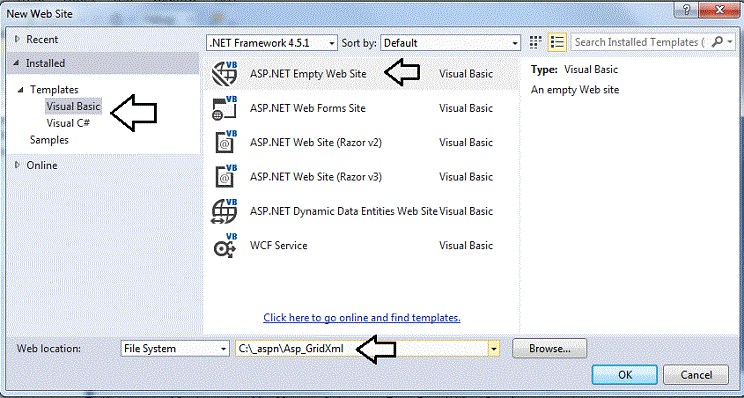Expand the Recent section
Viewport: 744px width, 398px height.
pos(18,39)
